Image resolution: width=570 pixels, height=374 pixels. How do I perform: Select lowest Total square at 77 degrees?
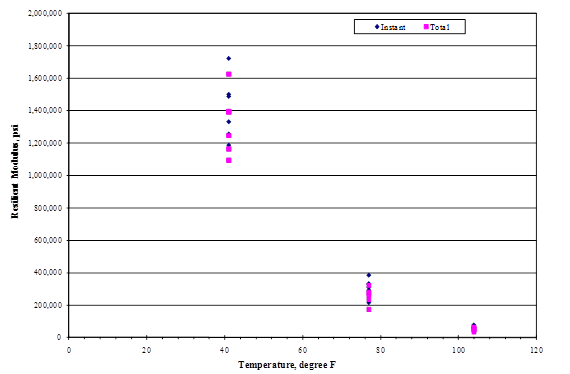coord(369,309)
